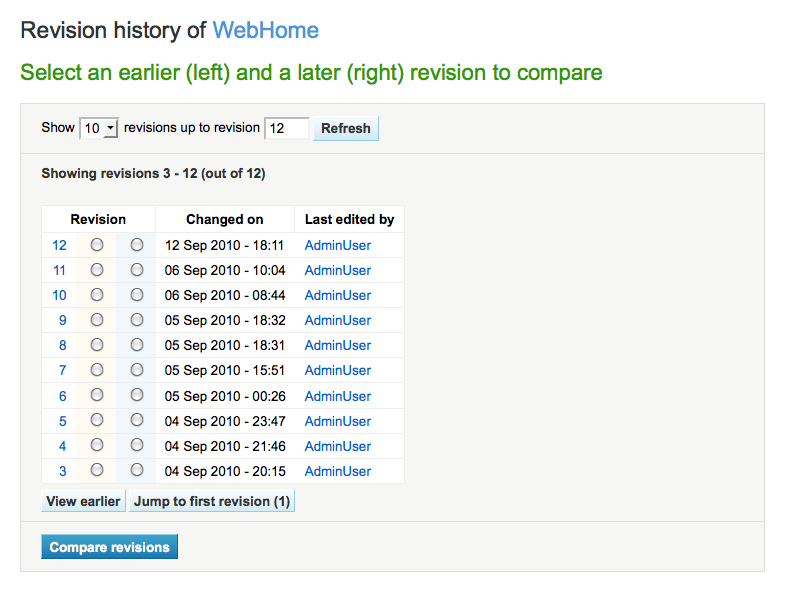
Task: Jump to first revision (1)
Action: (212, 501)
